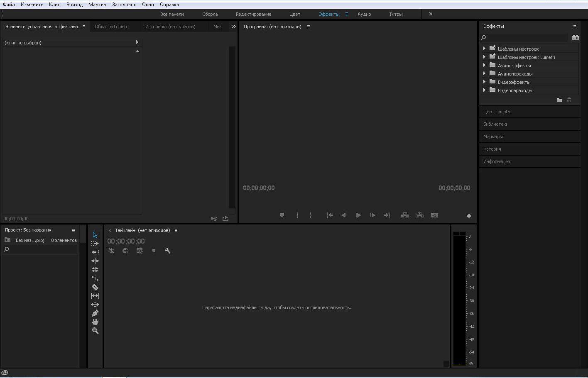588x378 pixels.
Task: Click the Effects panel search field
Action: [x=525, y=38]
